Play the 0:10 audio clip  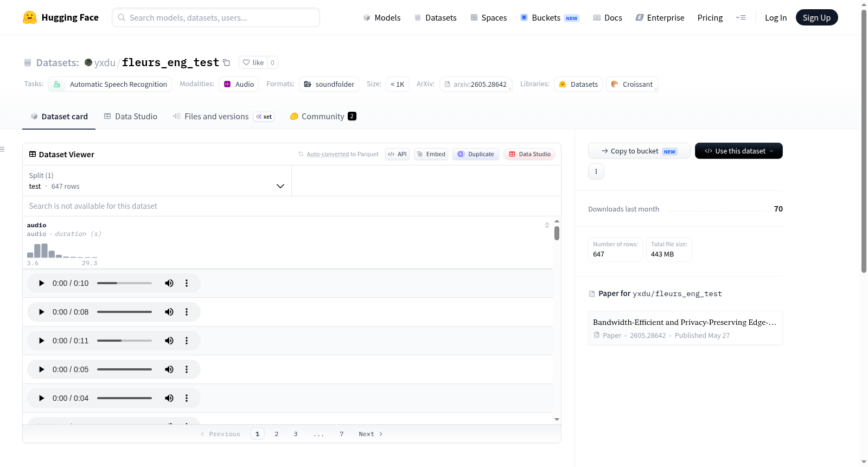point(41,283)
